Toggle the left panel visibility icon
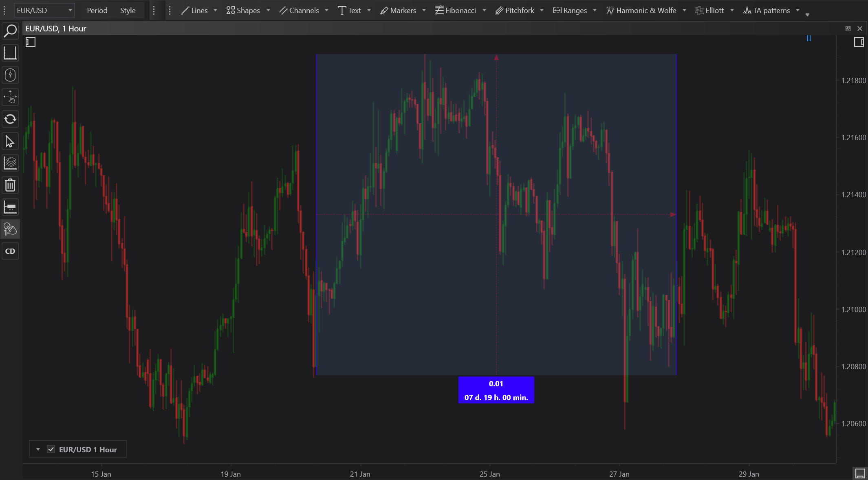Image resolution: width=868 pixels, height=480 pixels. (31, 42)
